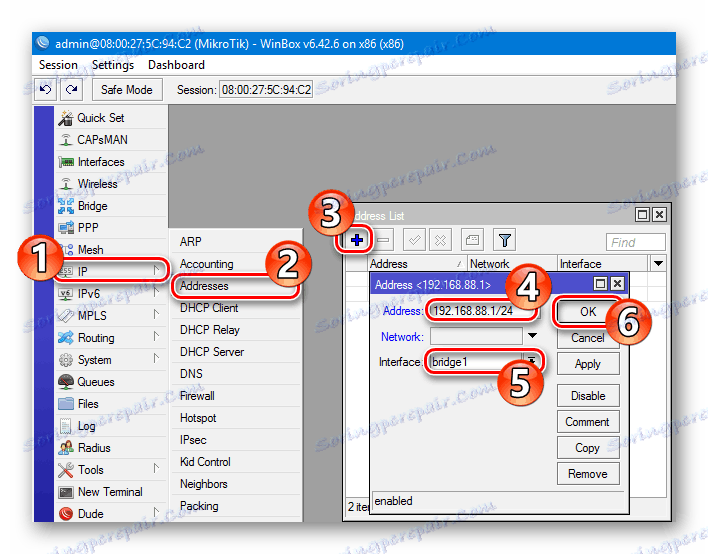
Task: Open New Terminal from sidebar
Action: point(111,492)
